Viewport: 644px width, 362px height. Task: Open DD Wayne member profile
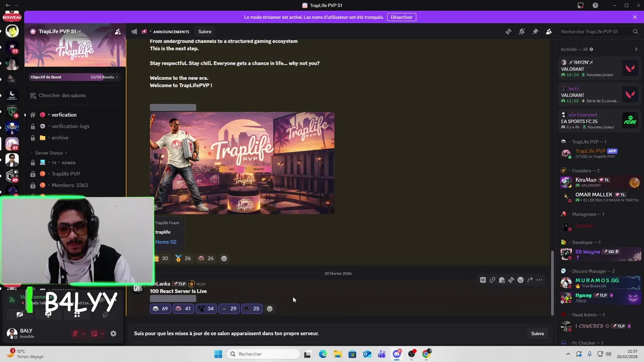coord(600,254)
